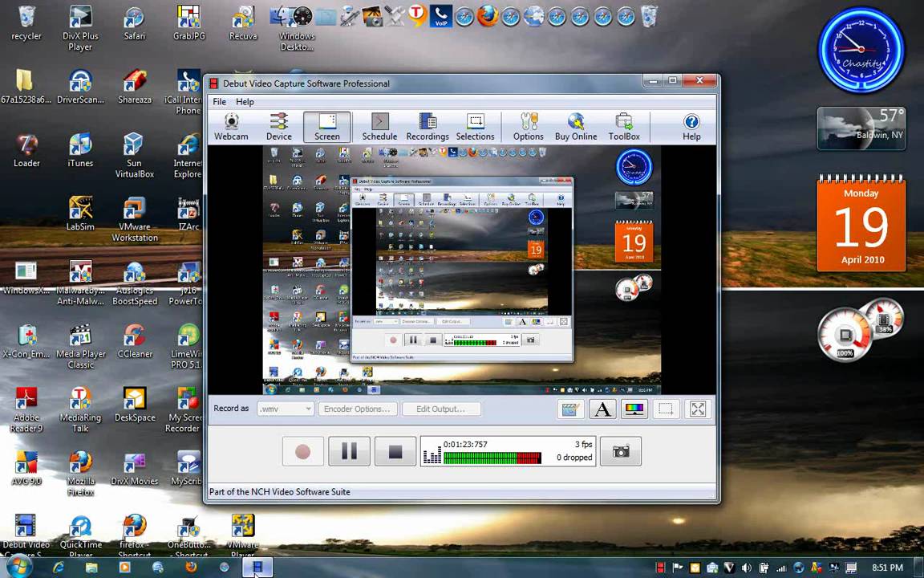Open the File menu in Debut
The height and width of the screenshot is (578, 924).
click(219, 101)
